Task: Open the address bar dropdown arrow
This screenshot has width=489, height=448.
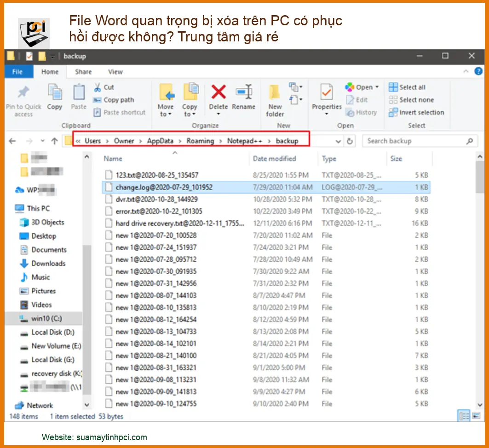Action: (x=339, y=141)
